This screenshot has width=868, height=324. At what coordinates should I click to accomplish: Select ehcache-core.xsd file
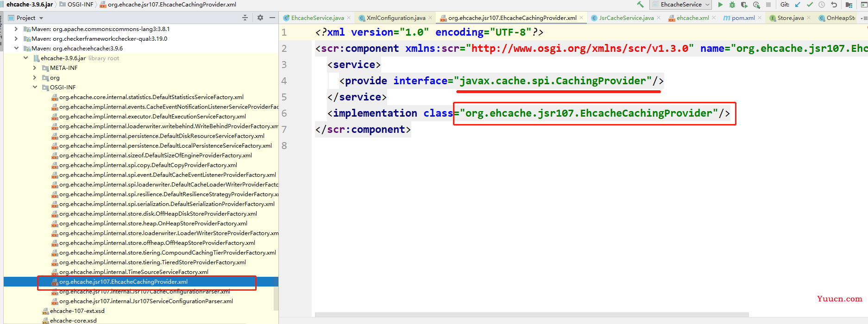[69, 320]
